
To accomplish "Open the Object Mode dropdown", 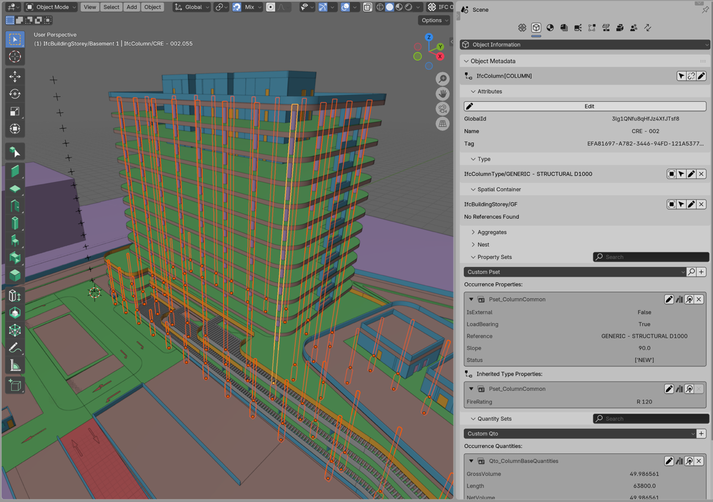I will [50, 7].
